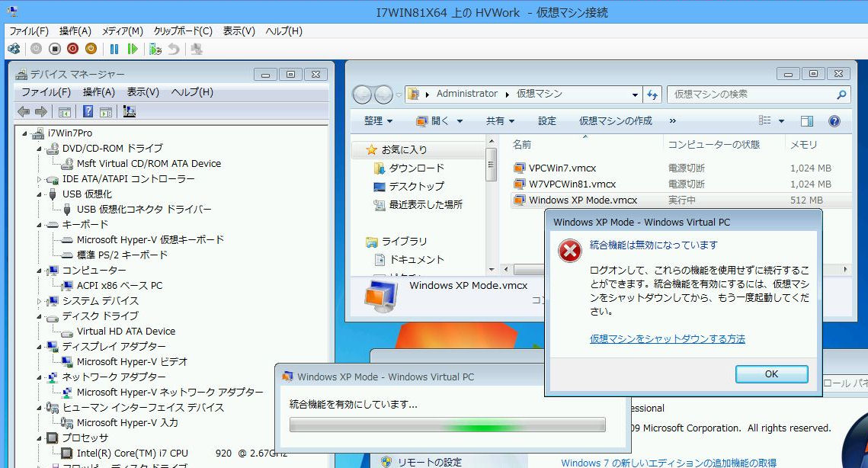The height and width of the screenshot is (468, 868).
Task: Select the W7VPCWin81.vmcx file icon
Action: [x=519, y=184]
